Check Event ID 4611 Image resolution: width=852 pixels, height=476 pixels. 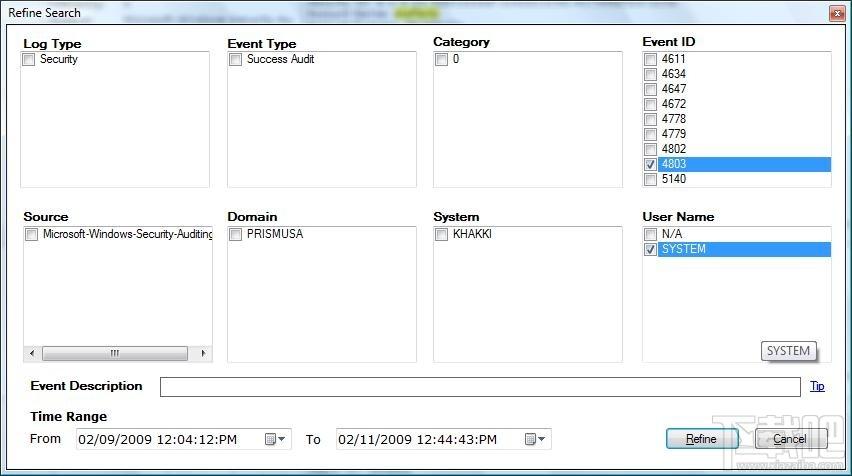pos(650,59)
